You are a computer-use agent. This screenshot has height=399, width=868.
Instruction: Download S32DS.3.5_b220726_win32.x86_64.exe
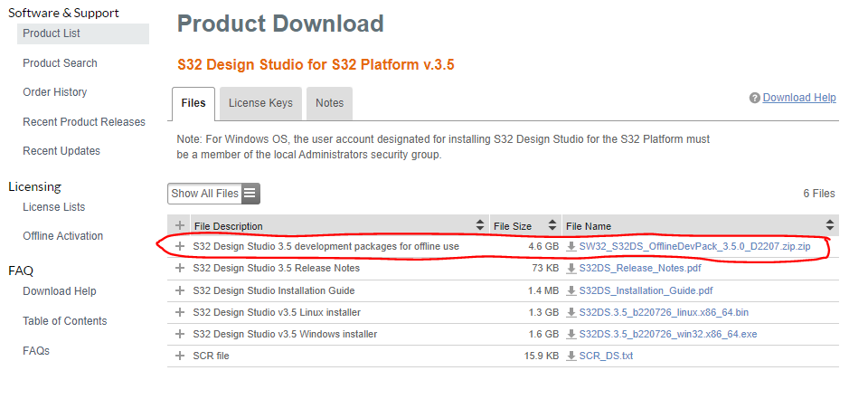[668, 335]
